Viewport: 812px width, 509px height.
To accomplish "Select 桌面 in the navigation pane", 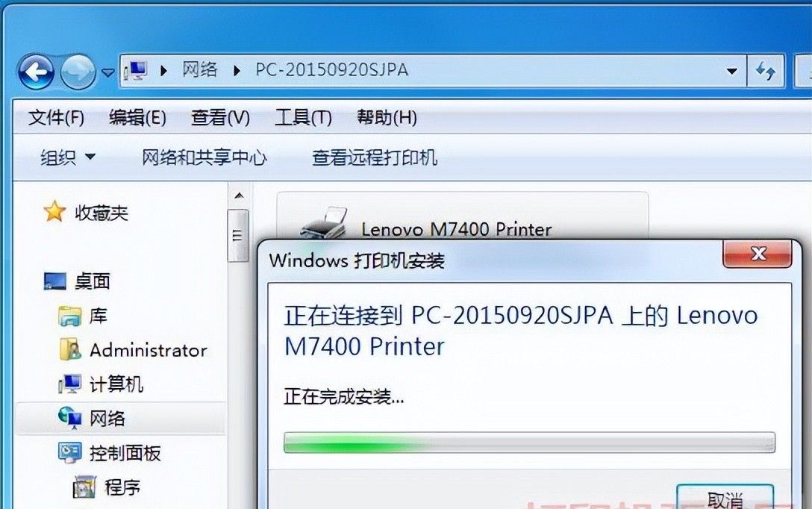I will [x=92, y=281].
